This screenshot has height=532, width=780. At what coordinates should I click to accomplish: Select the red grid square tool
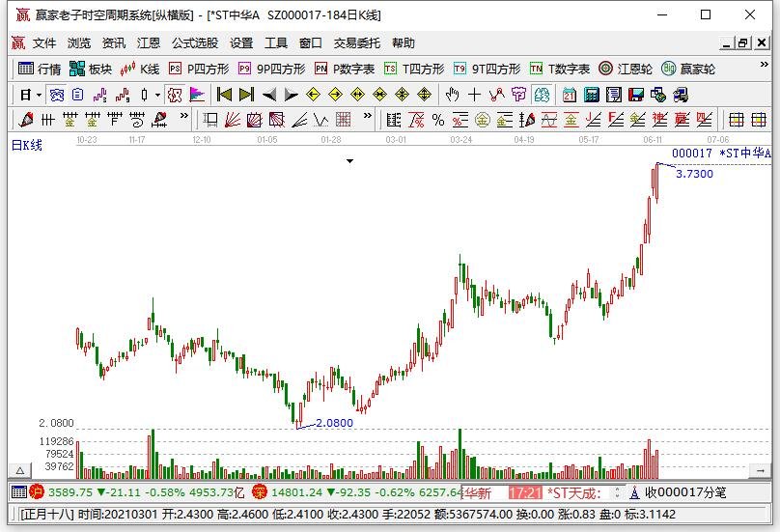(x=344, y=120)
